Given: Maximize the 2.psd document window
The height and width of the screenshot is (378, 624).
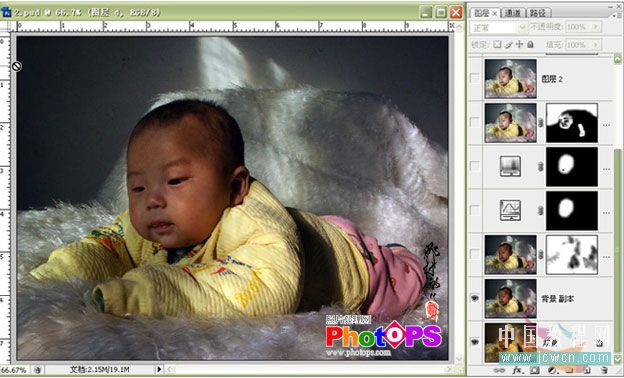Looking at the screenshot, I should tap(441, 12).
